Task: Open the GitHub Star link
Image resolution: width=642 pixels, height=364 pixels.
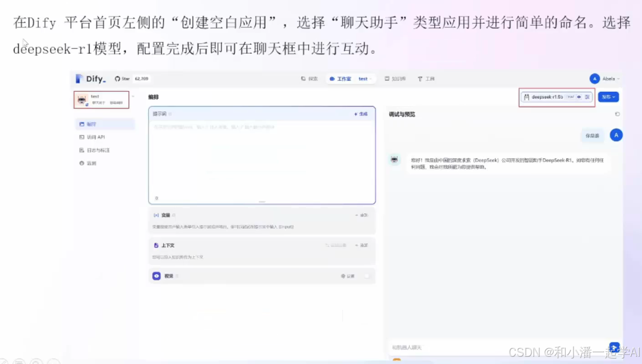Action: (122, 79)
